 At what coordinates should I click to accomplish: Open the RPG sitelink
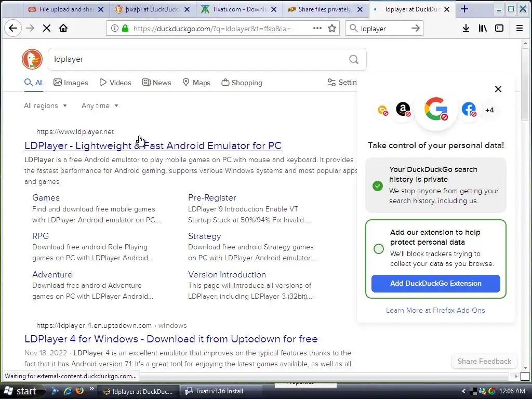41,236
